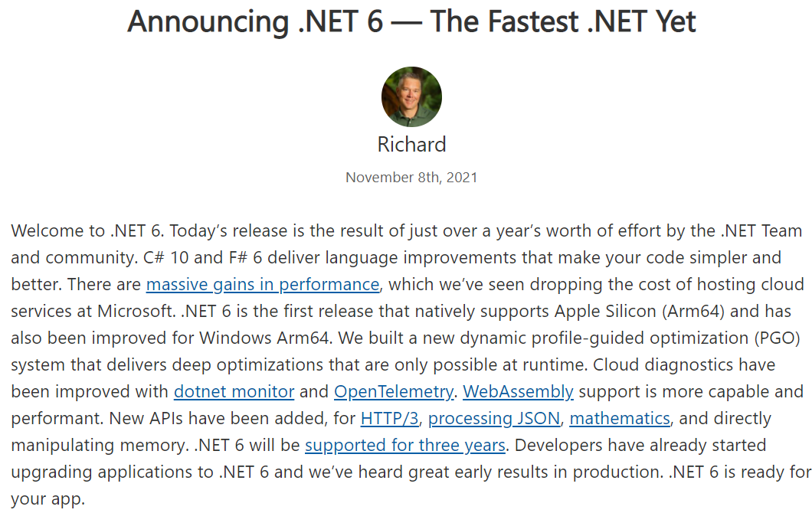Open the 'mathematics' hyperlink

pos(620,418)
